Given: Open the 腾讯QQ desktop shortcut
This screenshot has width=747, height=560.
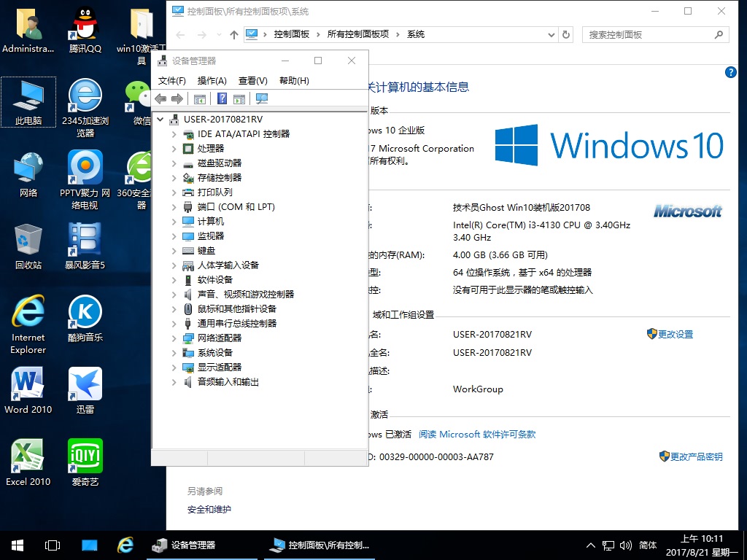Looking at the screenshot, I should click(85, 29).
